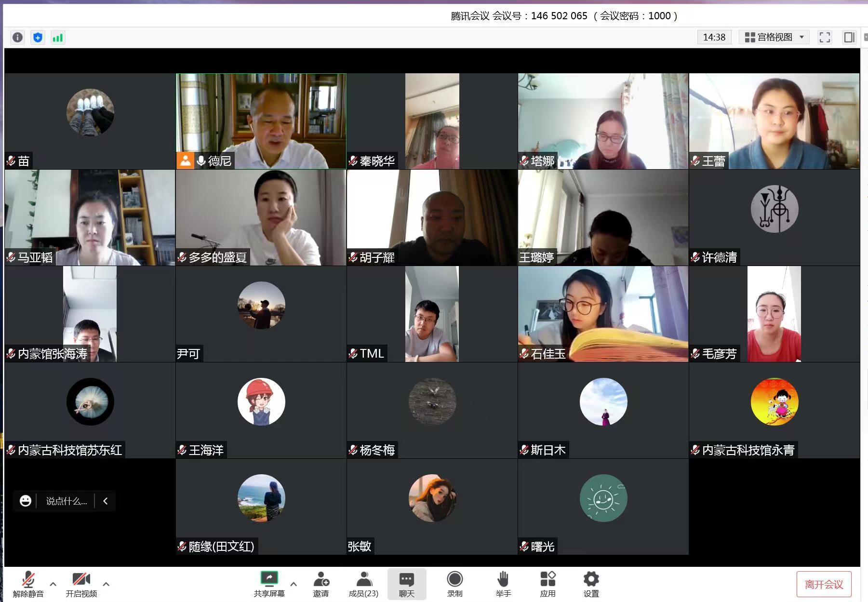
Task: Select 马亚韬 video tile
Action: [x=90, y=217]
